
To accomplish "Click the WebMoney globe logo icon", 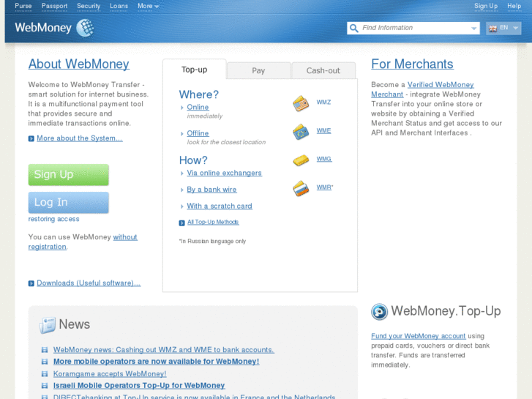I will coord(85,28).
